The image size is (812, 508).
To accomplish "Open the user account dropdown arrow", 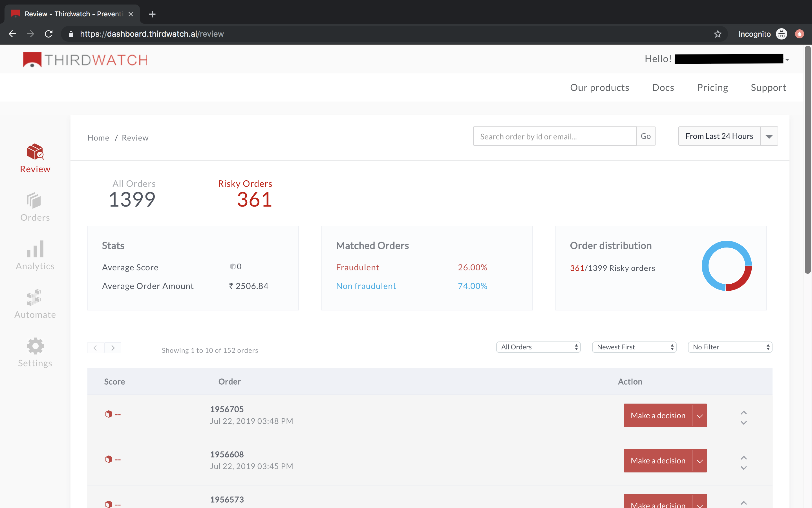I will point(787,60).
